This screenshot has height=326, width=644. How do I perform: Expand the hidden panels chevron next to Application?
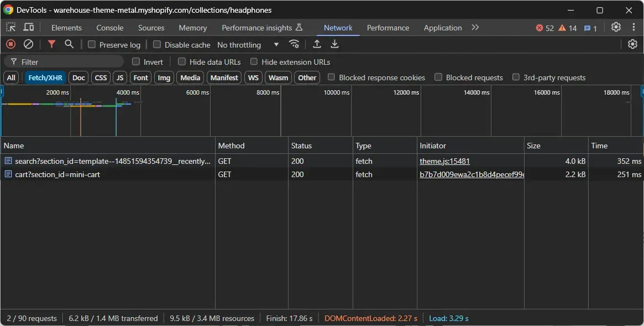click(x=475, y=27)
